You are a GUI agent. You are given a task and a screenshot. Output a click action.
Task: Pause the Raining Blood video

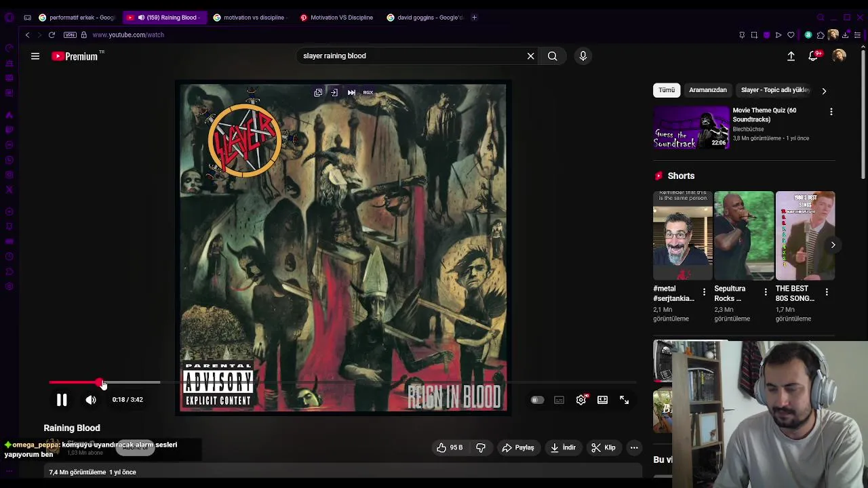tap(62, 400)
